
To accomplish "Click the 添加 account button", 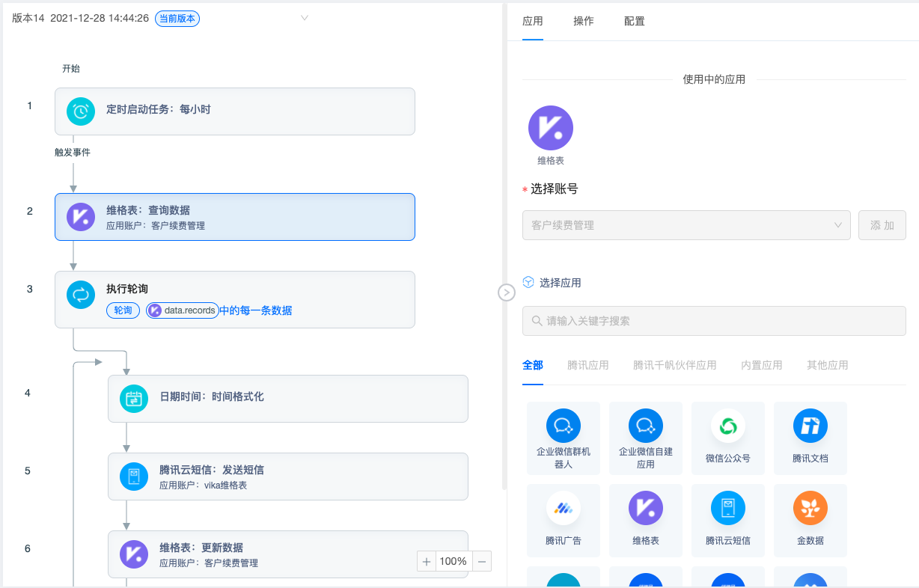I will 882,225.
